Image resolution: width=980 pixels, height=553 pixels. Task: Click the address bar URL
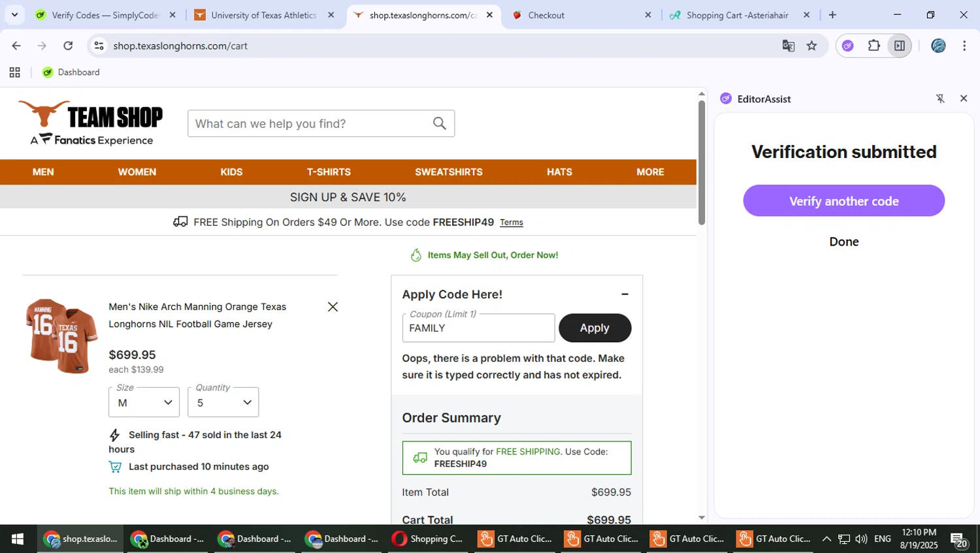(x=180, y=46)
